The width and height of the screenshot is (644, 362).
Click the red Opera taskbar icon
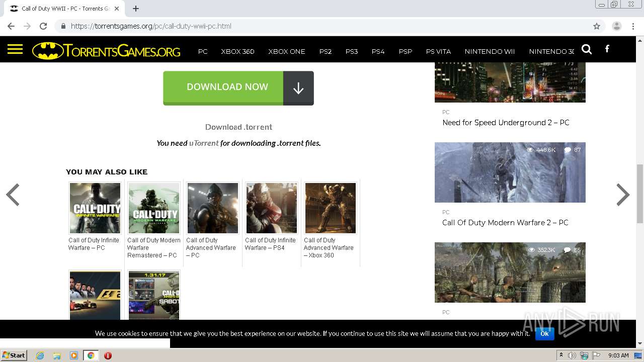click(108, 355)
